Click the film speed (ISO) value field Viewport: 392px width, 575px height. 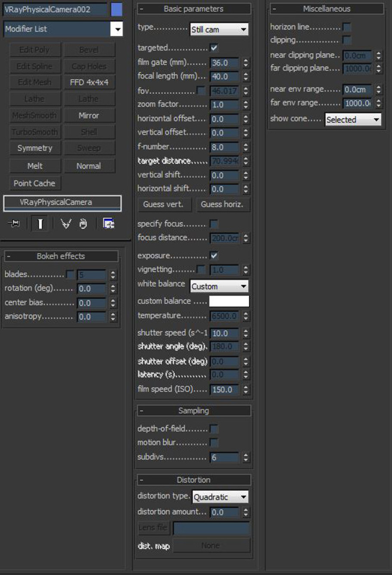[x=225, y=390]
